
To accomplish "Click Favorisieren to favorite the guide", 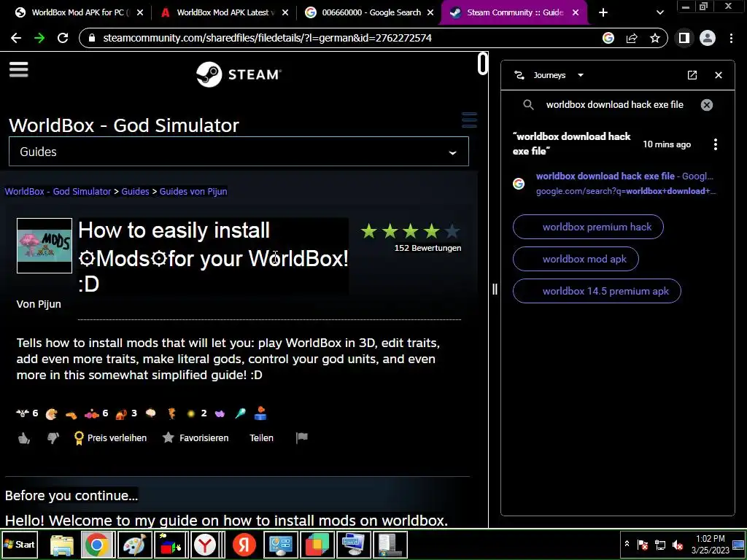I will click(x=196, y=437).
